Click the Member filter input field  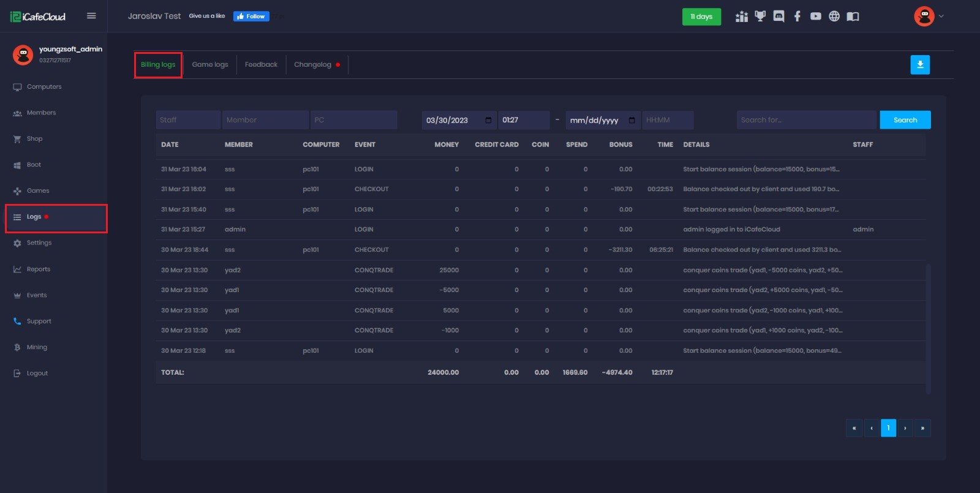(265, 120)
